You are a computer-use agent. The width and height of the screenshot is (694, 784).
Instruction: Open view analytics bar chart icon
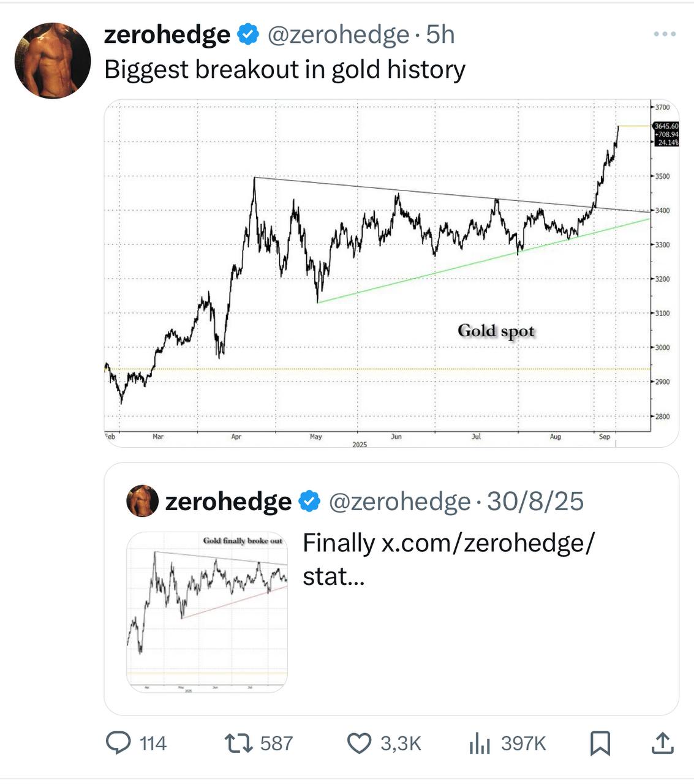480,743
